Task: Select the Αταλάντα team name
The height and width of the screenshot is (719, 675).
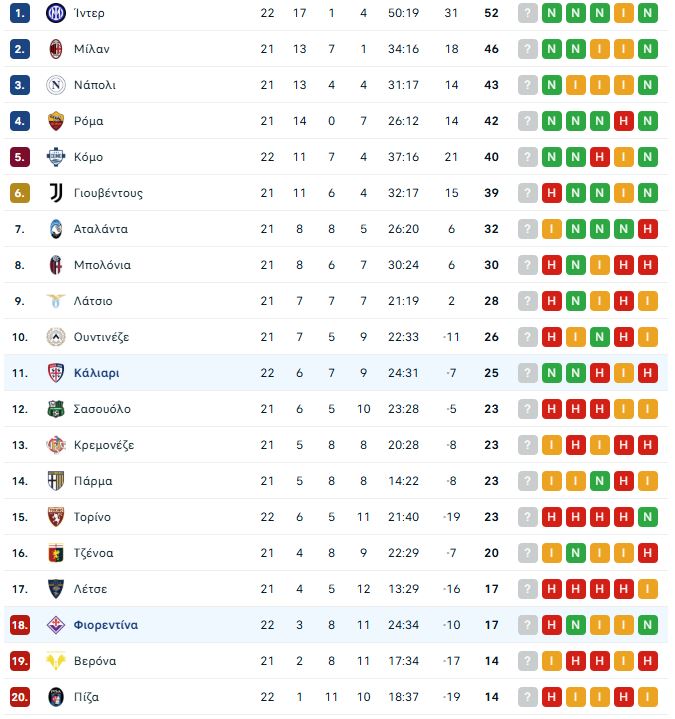Action: [x=100, y=229]
